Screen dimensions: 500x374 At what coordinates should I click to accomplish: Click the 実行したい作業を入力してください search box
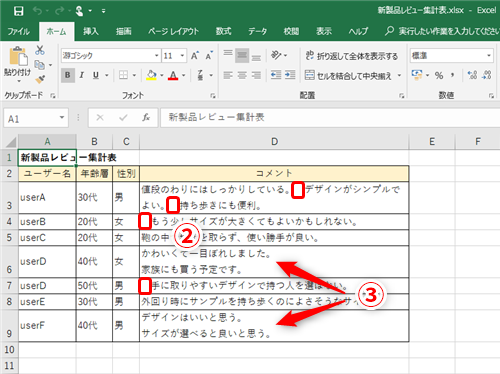pos(442,31)
